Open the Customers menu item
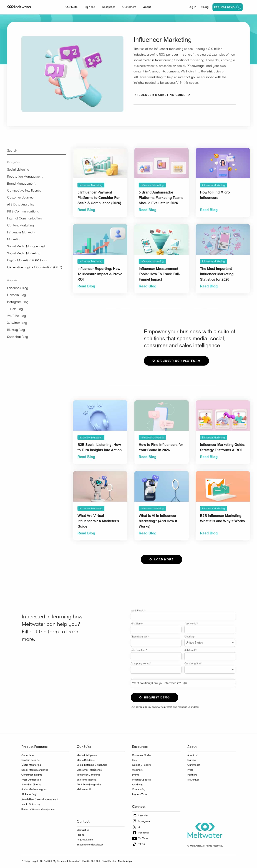Image resolution: width=257 pixels, height=868 pixels. [129, 7]
